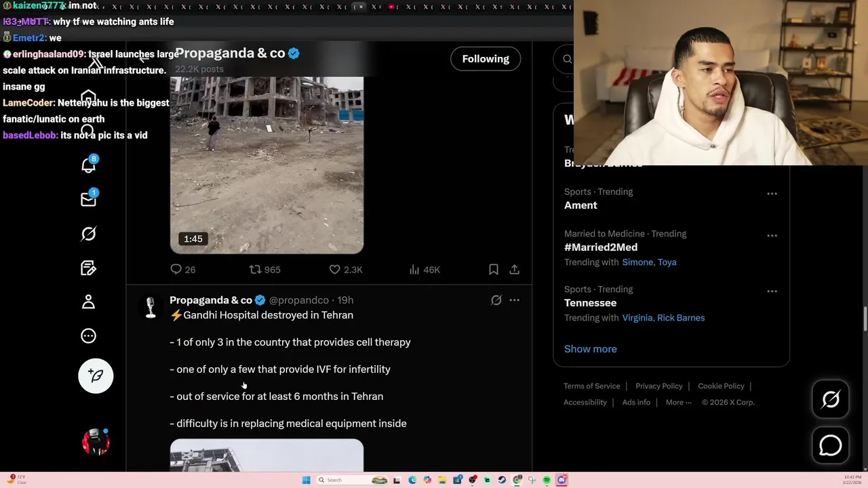Open the floating Grok button at bottom right

point(831,399)
